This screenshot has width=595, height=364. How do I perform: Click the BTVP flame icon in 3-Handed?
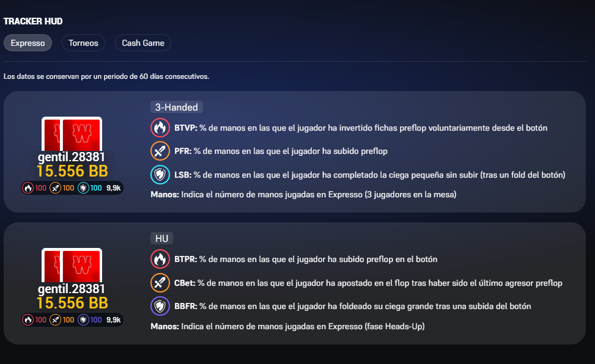click(160, 128)
